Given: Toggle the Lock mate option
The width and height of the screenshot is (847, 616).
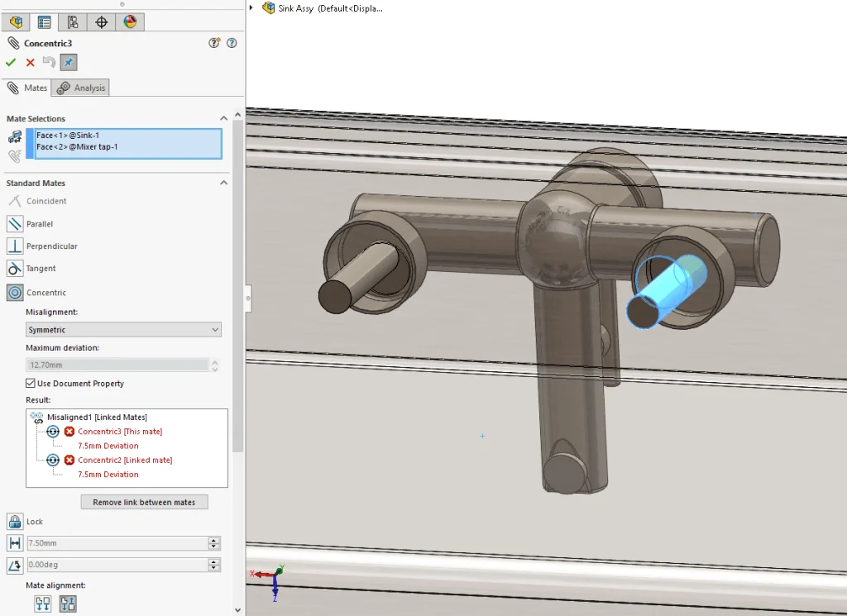Looking at the screenshot, I should click(x=15, y=522).
